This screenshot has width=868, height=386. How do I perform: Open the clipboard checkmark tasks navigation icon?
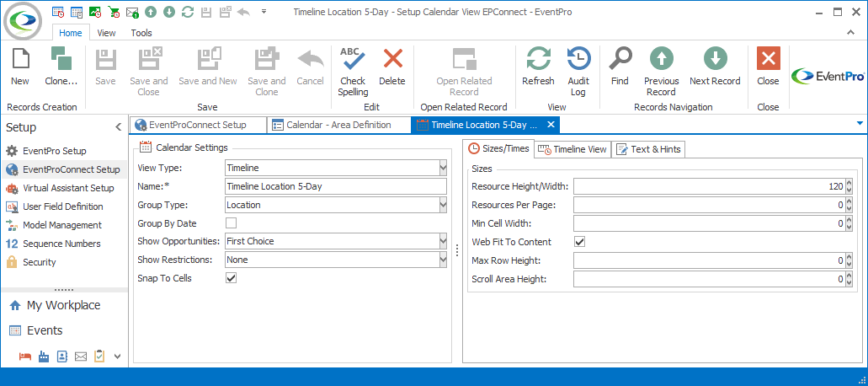[x=99, y=357]
